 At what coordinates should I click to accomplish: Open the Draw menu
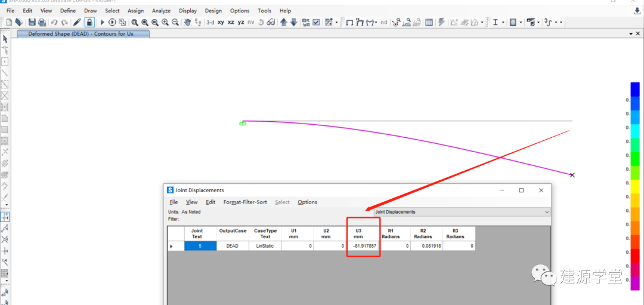pyautogui.click(x=91, y=11)
